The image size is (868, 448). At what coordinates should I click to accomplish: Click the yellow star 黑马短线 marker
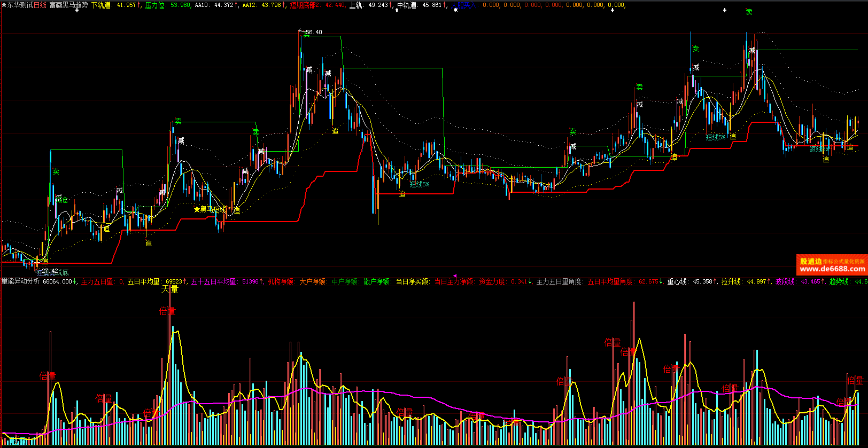[197, 209]
